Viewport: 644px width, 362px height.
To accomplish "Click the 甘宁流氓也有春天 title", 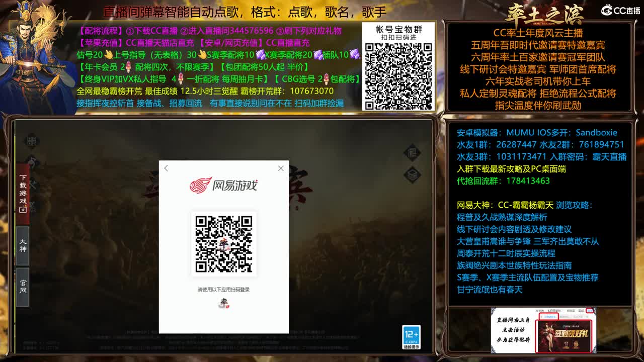I will coord(490,290).
